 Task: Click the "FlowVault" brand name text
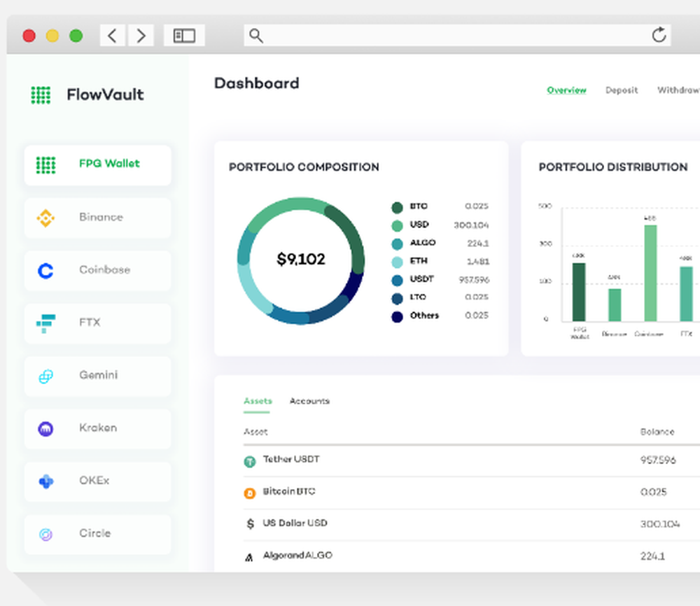point(106,94)
